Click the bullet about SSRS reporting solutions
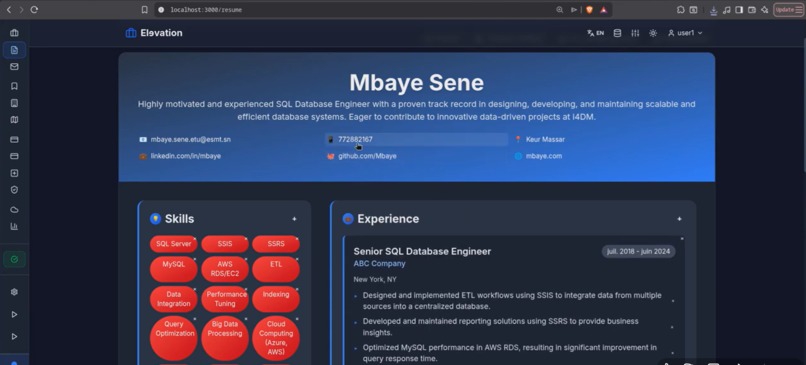Viewport: 806px width, 365px height. pyautogui.click(x=501, y=326)
